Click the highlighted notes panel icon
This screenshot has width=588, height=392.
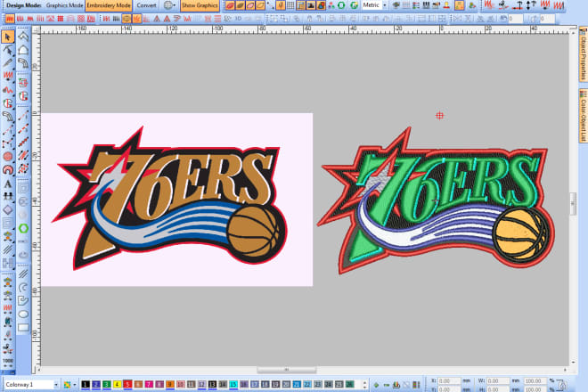460,5
